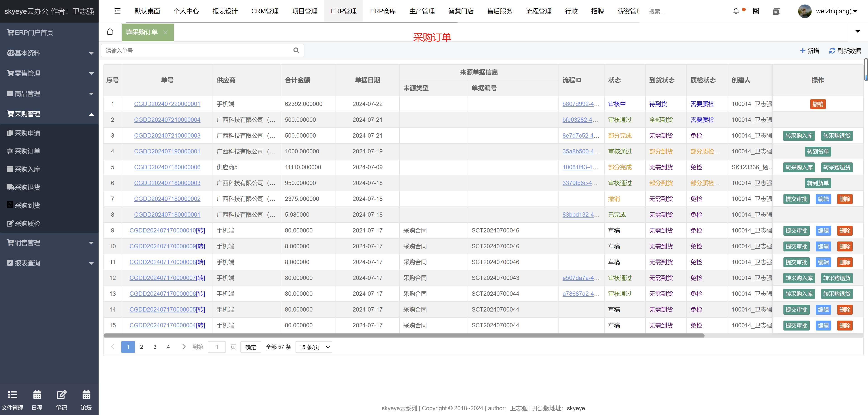Switch to ERP仓库 top menu
Image resolution: width=868 pixels, height=415 pixels.
click(383, 11)
